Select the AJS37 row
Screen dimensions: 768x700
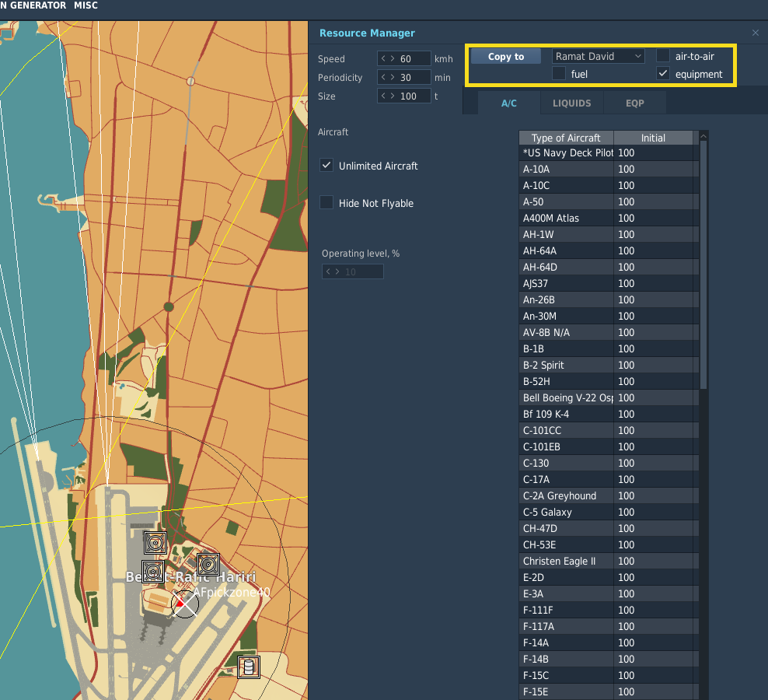pyautogui.click(x=609, y=283)
